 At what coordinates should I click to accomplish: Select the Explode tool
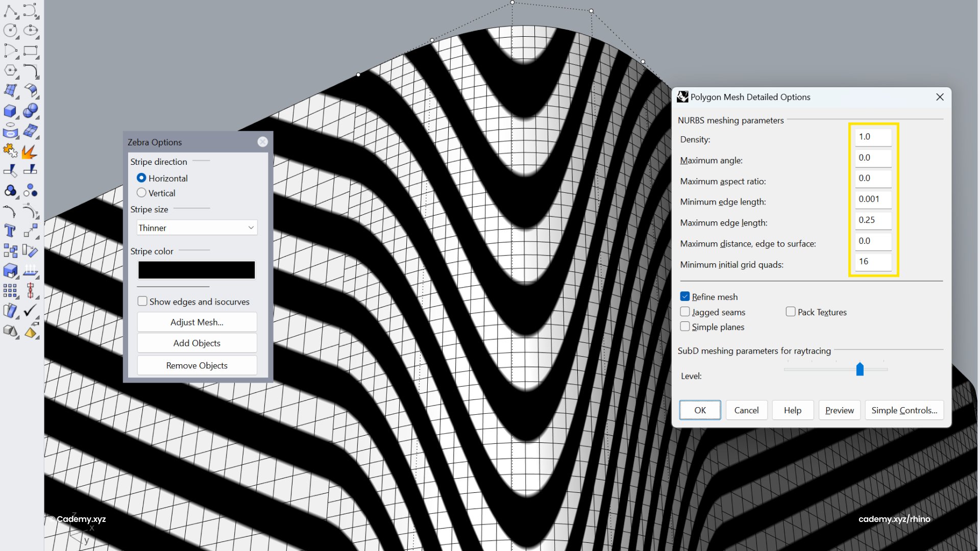[x=31, y=151]
